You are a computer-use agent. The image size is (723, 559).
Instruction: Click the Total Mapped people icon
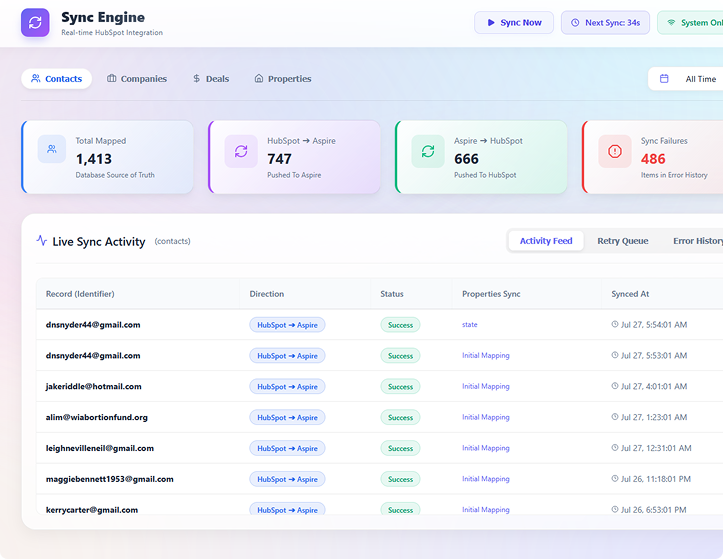click(52, 149)
